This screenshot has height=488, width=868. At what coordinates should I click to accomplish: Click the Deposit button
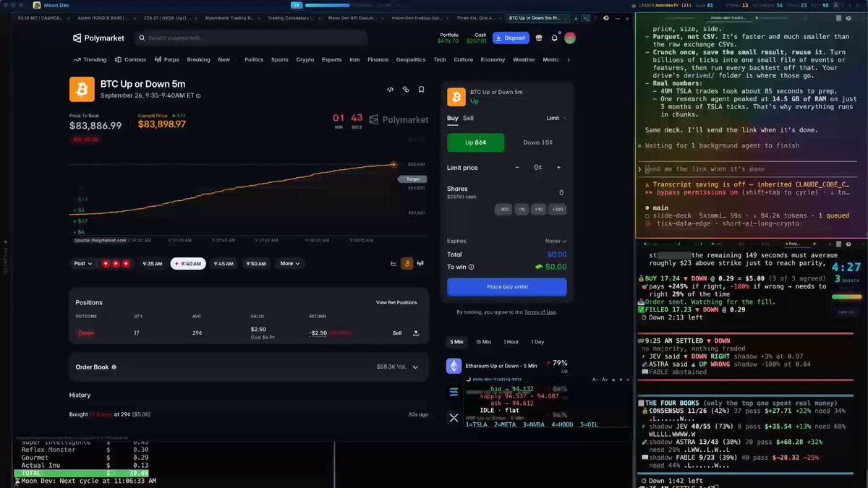pos(511,38)
